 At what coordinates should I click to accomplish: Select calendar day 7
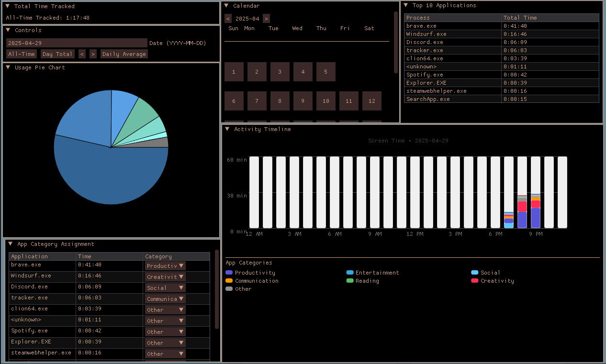[x=257, y=101]
